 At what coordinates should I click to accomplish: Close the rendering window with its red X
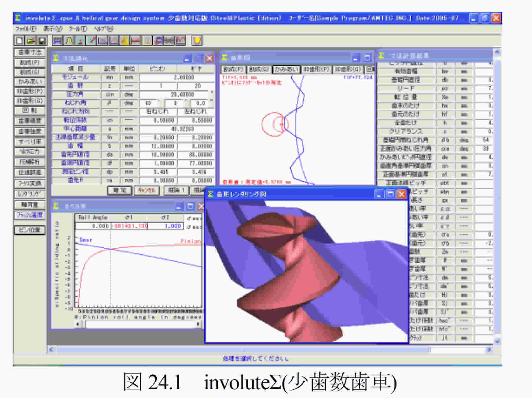401,194
